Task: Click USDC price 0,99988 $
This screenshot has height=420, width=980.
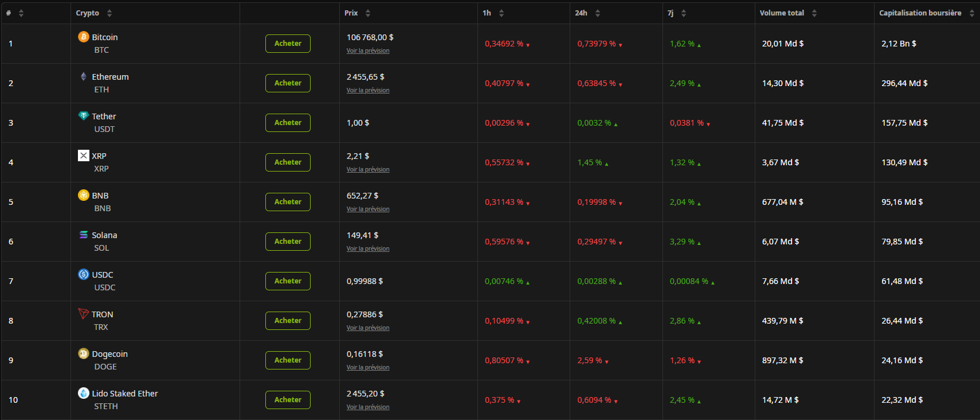Action: pos(364,281)
